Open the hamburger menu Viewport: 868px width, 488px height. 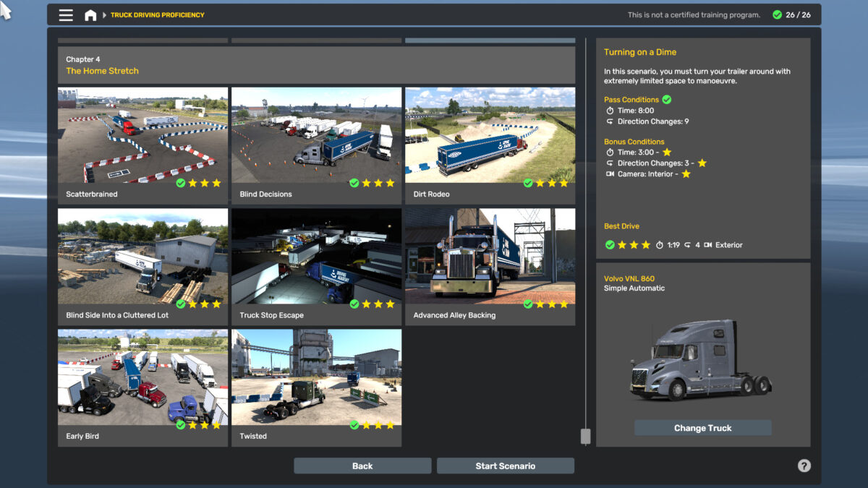pyautogui.click(x=66, y=15)
